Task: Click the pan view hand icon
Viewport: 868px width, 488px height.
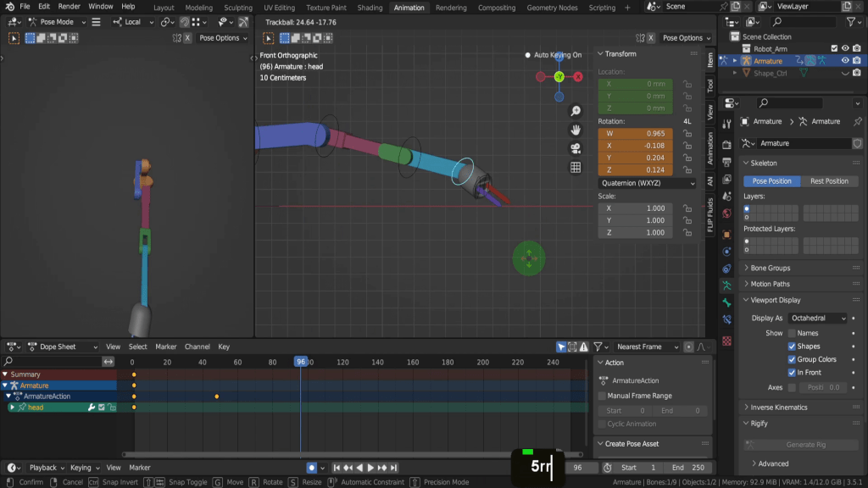Action: (x=576, y=130)
